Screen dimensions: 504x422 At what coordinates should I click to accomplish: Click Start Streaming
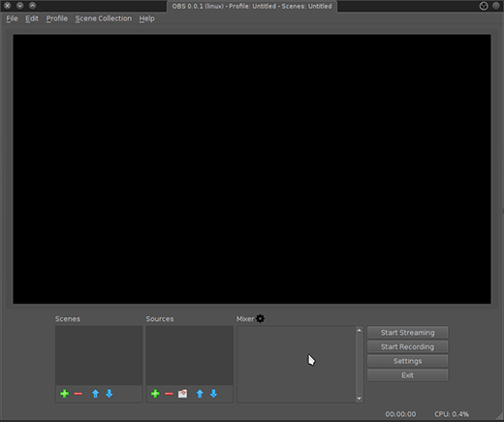pos(408,333)
